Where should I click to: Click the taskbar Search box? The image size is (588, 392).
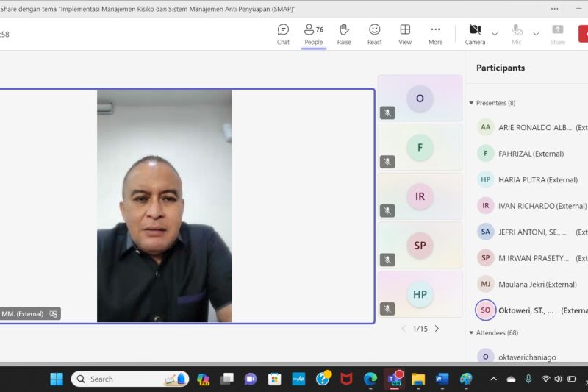pos(130,379)
